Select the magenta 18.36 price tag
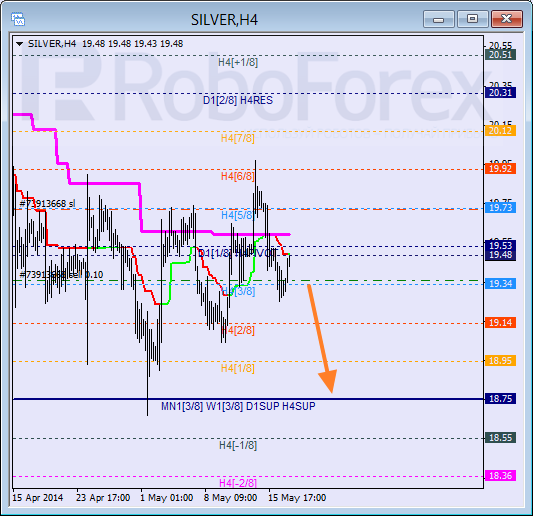Image resolution: width=533 pixels, height=516 pixels. click(500, 475)
